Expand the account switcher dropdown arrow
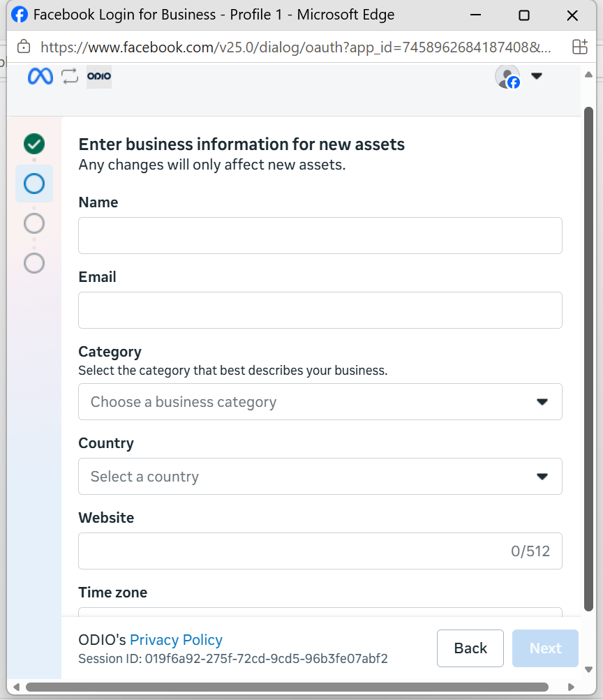Screen dimensions: 603x700 tap(537, 76)
